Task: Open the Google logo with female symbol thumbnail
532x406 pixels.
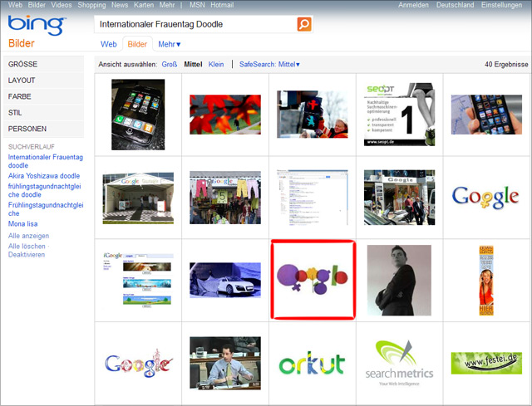Action: point(485,197)
